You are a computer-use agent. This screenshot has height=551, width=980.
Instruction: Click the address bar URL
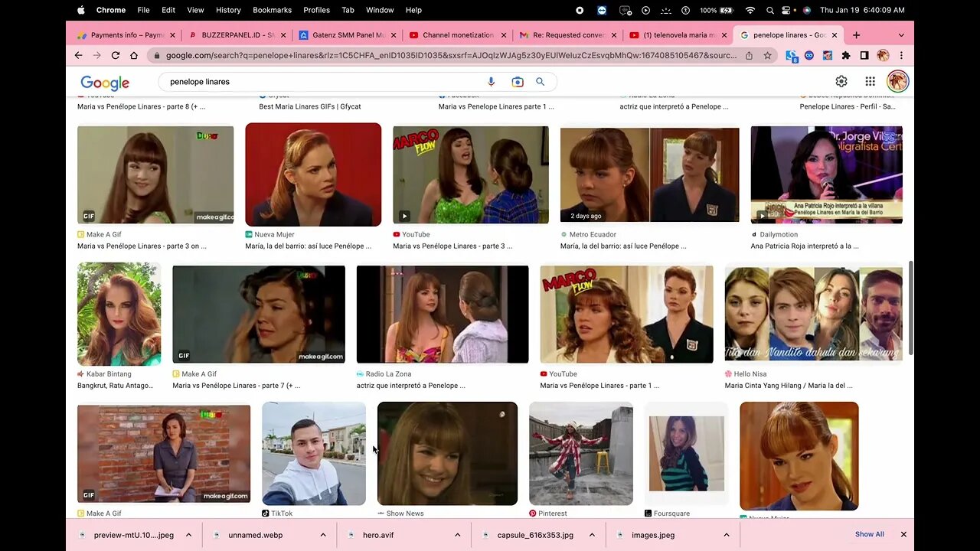click(x=452, y=56)
